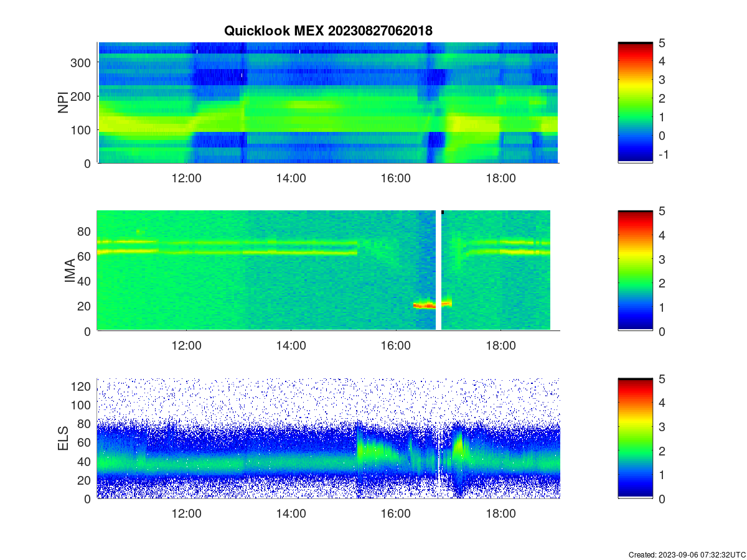Click the creation timestamp "Created: 2023-09-06 07:32:32UTC"

(687, 554)
